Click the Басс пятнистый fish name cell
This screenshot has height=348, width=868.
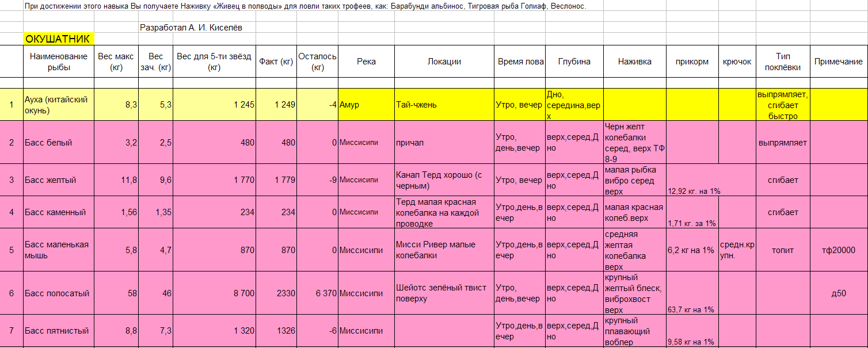[x=58, y=331]
